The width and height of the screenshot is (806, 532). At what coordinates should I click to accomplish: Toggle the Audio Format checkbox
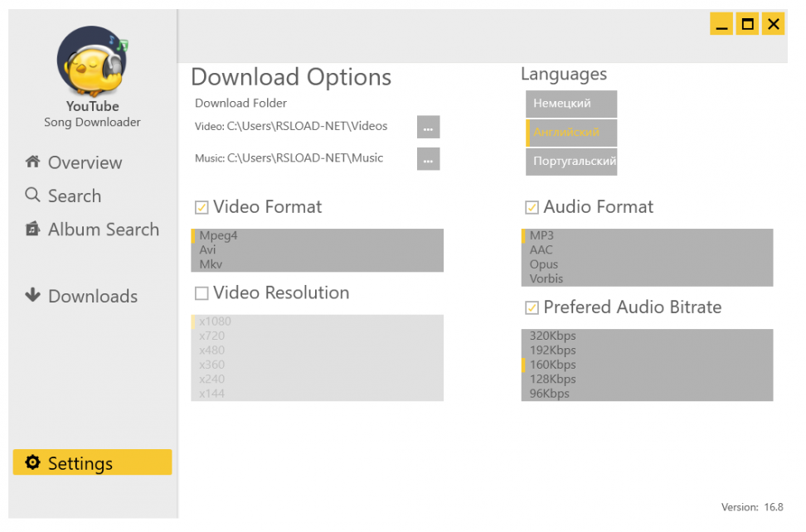[x=532, y=207]
